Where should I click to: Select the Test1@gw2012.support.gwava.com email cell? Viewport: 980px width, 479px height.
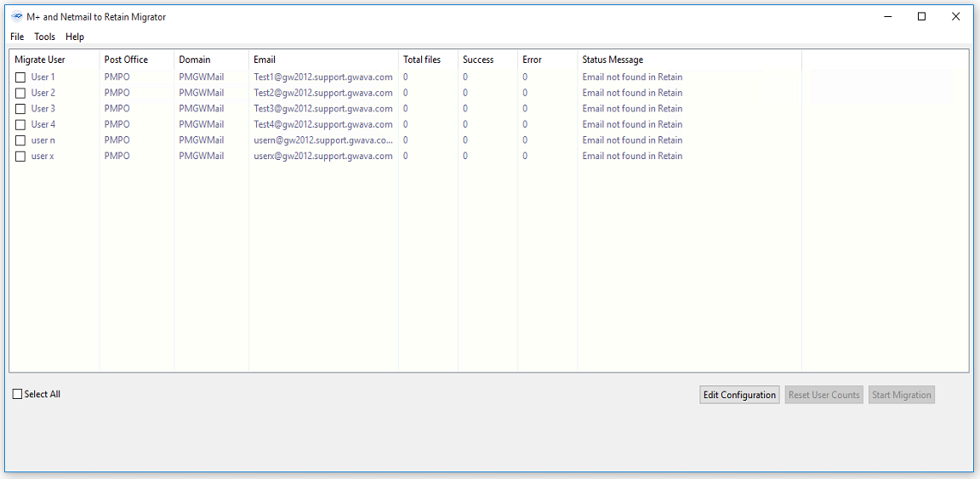(x=323, y=77)
